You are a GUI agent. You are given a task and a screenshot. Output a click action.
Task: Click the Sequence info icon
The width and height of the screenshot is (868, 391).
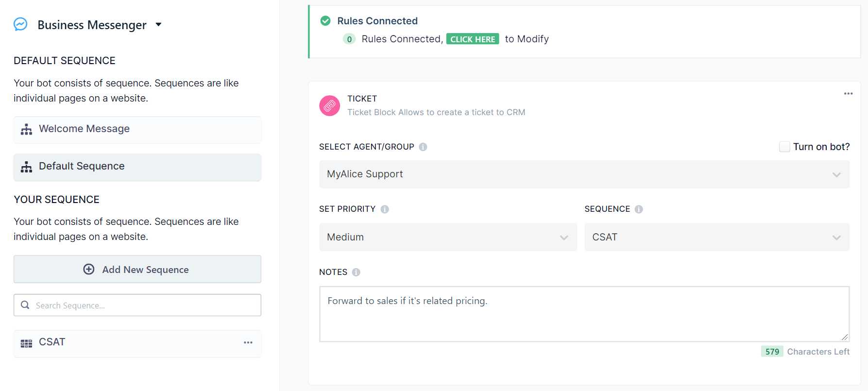pos(639,209)
